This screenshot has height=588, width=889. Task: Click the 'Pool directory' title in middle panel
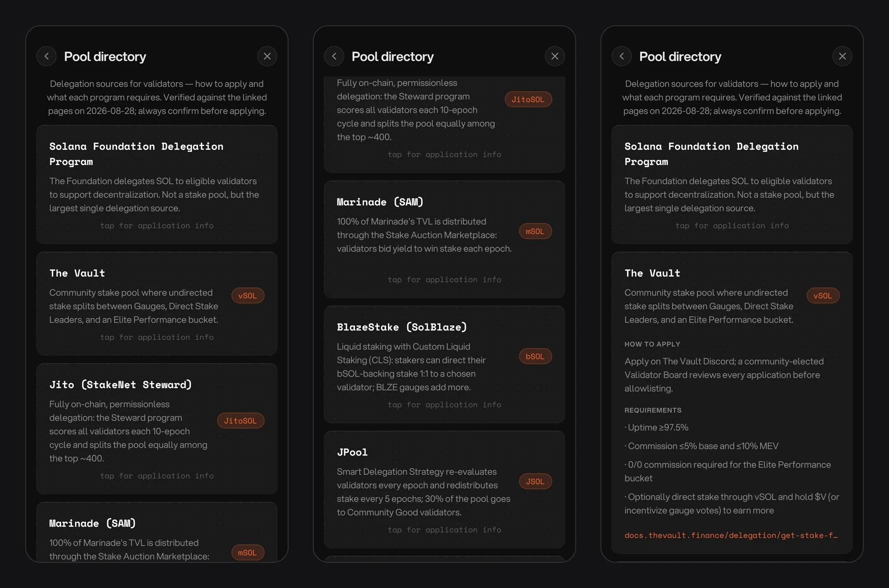click(x=393, y=56)
